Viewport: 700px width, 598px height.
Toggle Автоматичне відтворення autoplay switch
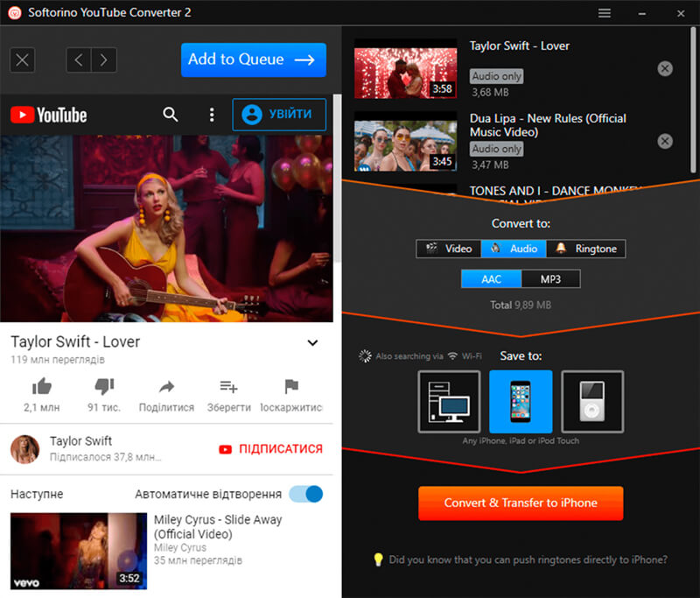pyautogui.click(x=305, y=494)
